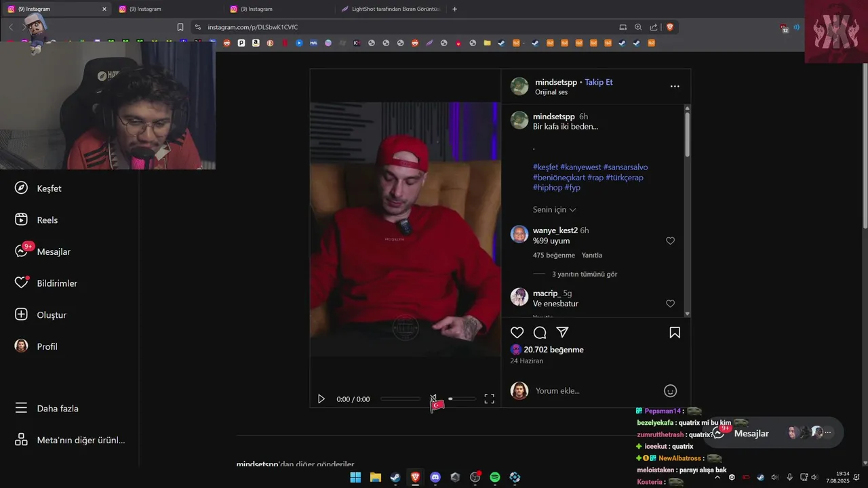Open a new browser tab
The height and width of the screenshot is (488, 868).
tap(454, 9)
